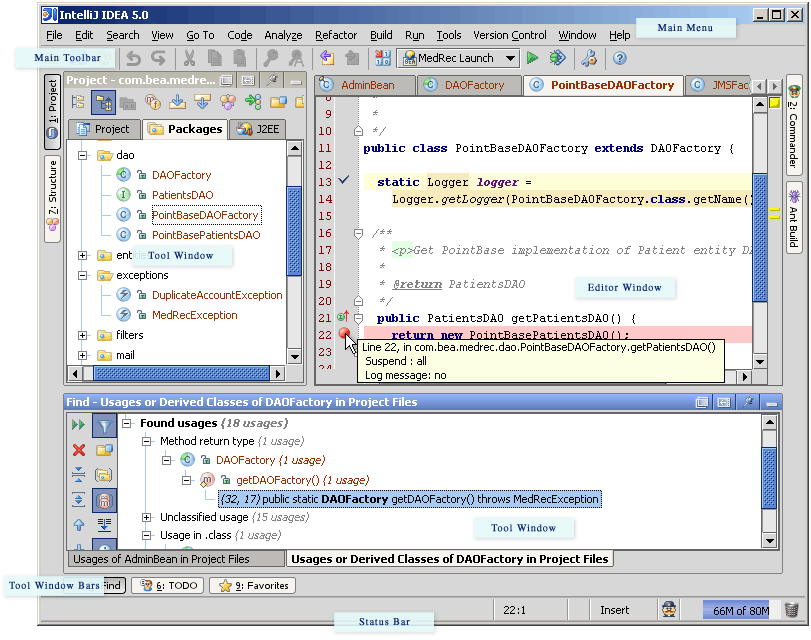The height and width of the screenshot is (640, 811).
Task: Run MedRec Launch with green triangle
Action: [x=532, y=58]
